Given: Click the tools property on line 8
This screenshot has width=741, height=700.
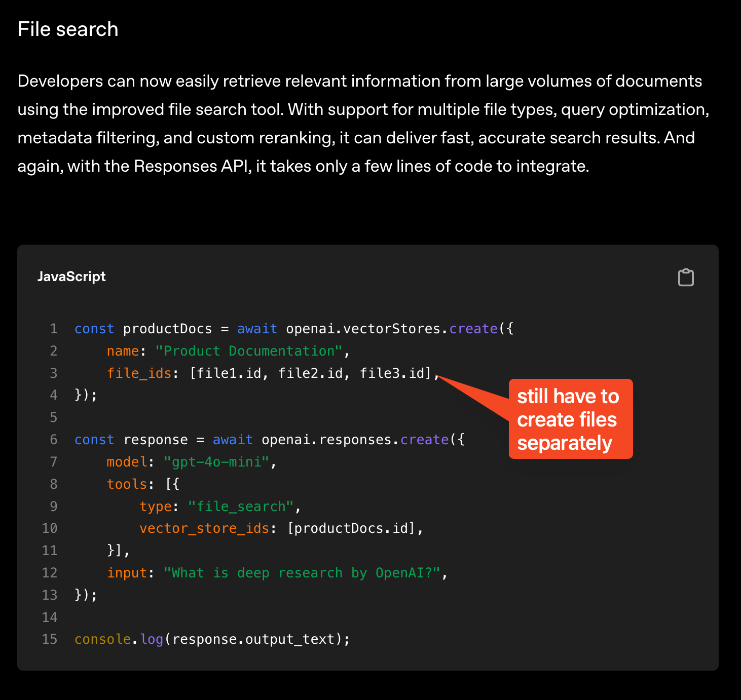Looking at the screenshot, I should (x=127, y=484).
